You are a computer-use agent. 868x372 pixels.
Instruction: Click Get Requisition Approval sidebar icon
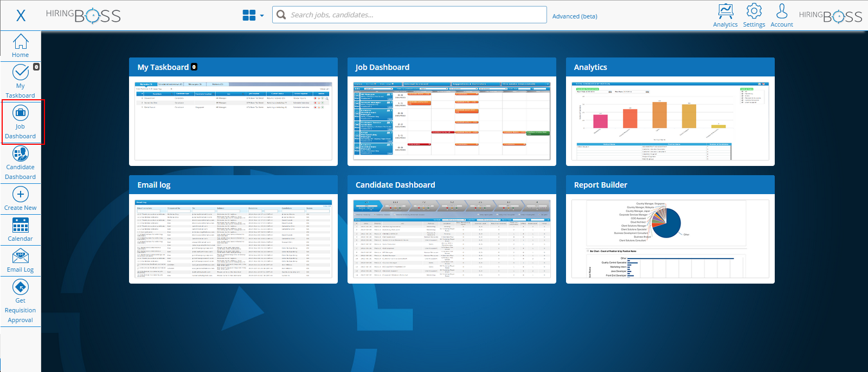pyautogui.click(x=21, y=287)
